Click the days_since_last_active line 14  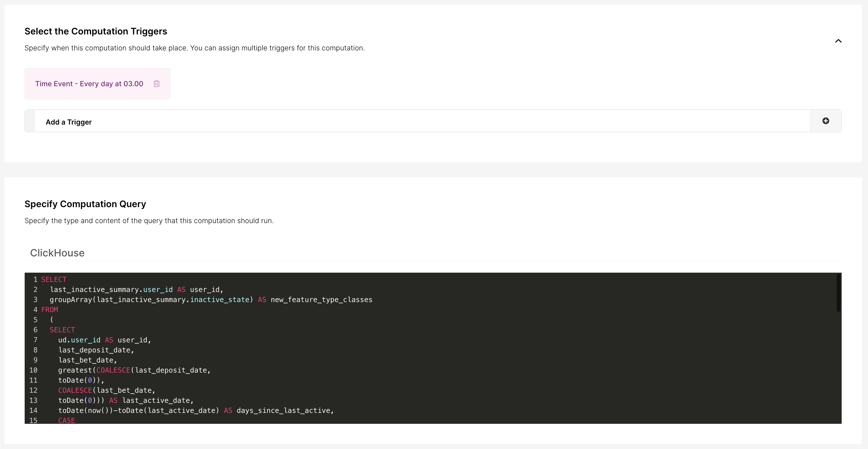pyautogui.click(x=196, y=411)
